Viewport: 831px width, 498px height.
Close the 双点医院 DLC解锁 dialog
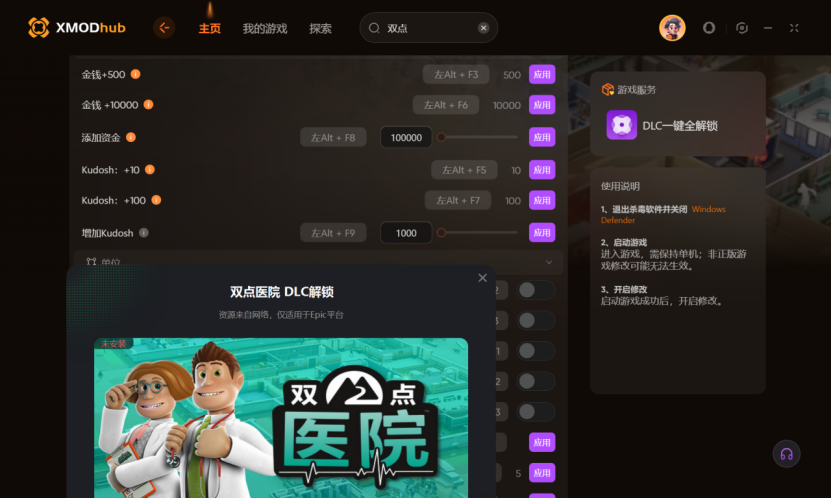tap(482, 278)
